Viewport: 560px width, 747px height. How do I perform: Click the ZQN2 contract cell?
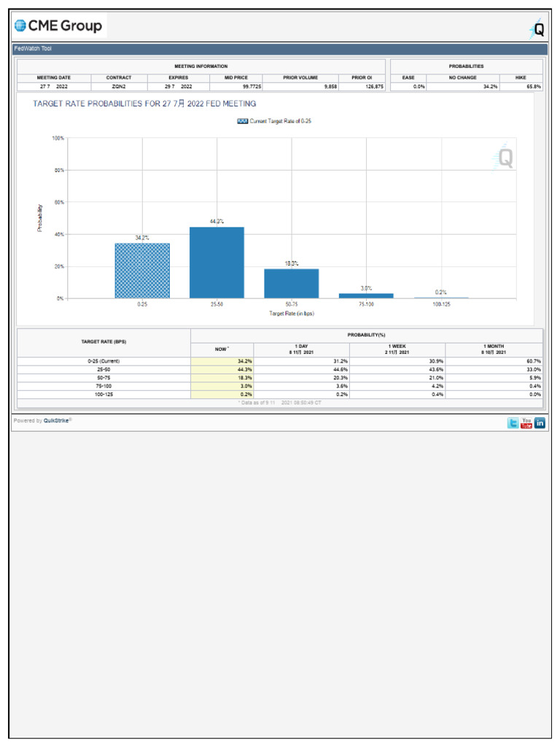(x=119, y=87)
